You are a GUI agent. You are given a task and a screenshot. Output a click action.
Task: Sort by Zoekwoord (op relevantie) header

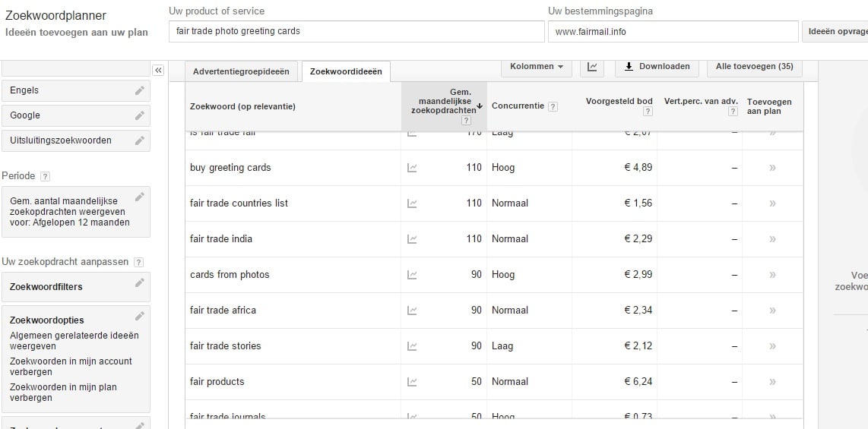coord(242,107)
